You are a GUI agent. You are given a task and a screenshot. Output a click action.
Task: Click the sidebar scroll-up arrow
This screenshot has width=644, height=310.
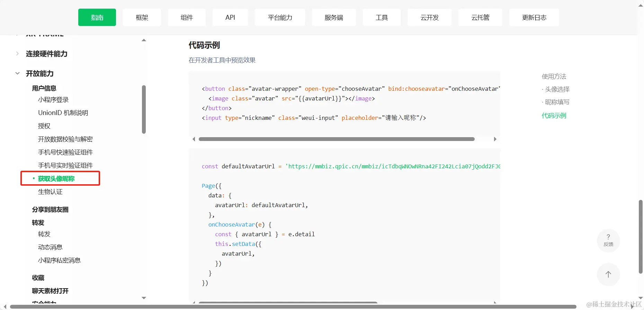[144, 40]
